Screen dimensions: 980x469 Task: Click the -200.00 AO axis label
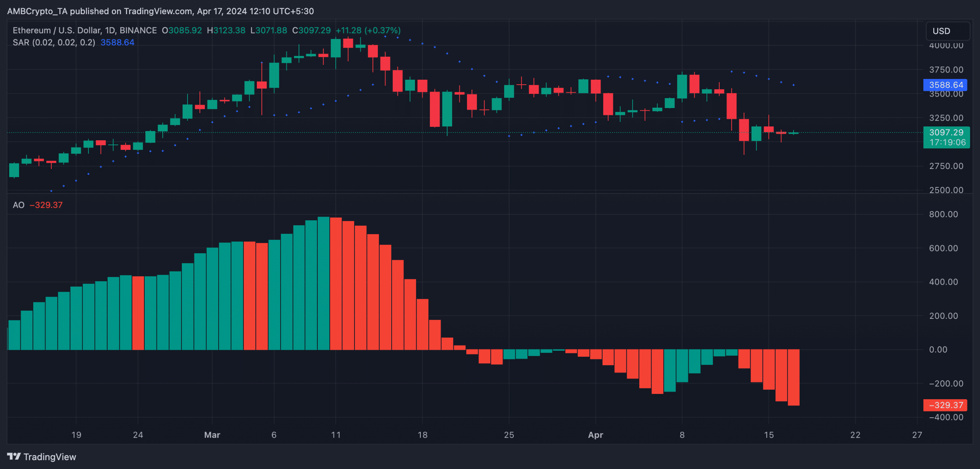coord(946,384)
